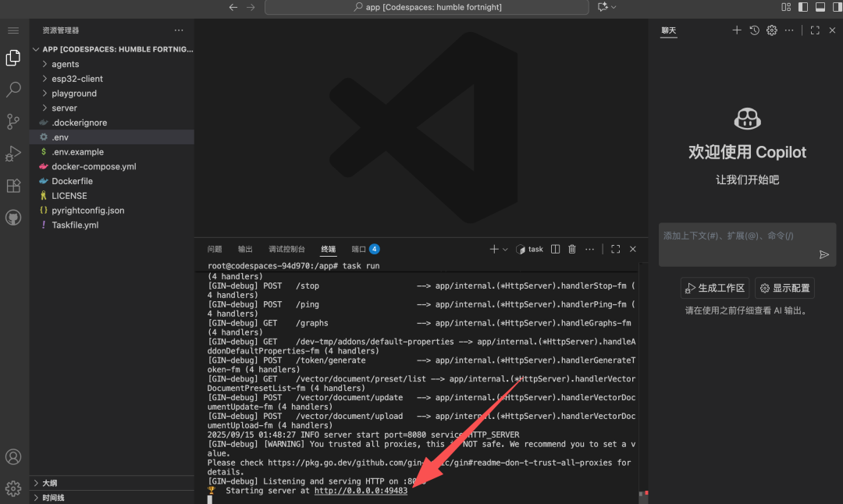
Task: Open the Source Control view
Action: 13,122
